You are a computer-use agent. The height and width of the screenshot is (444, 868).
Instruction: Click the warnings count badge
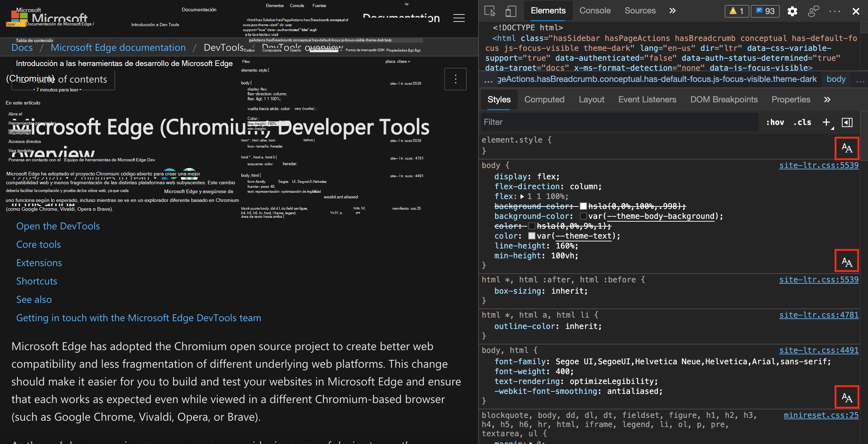tap(737, 11)
